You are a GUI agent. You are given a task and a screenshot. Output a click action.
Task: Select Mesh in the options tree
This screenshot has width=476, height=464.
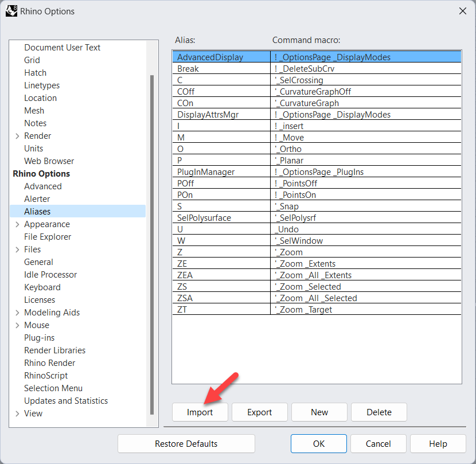pyautogui.click(x=34, y=111)
